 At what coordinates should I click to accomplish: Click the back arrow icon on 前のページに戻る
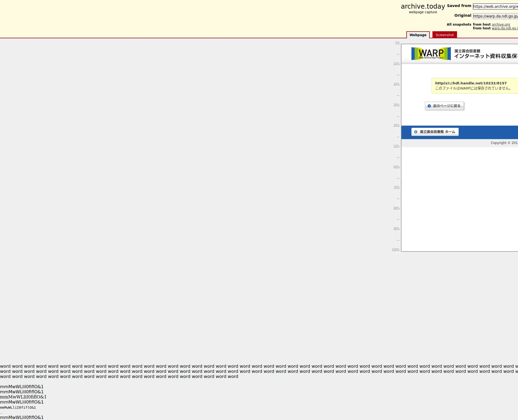pos(429,106)
